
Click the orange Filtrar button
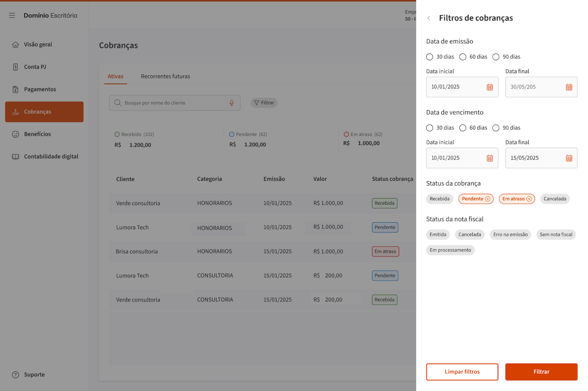[541, 372]
